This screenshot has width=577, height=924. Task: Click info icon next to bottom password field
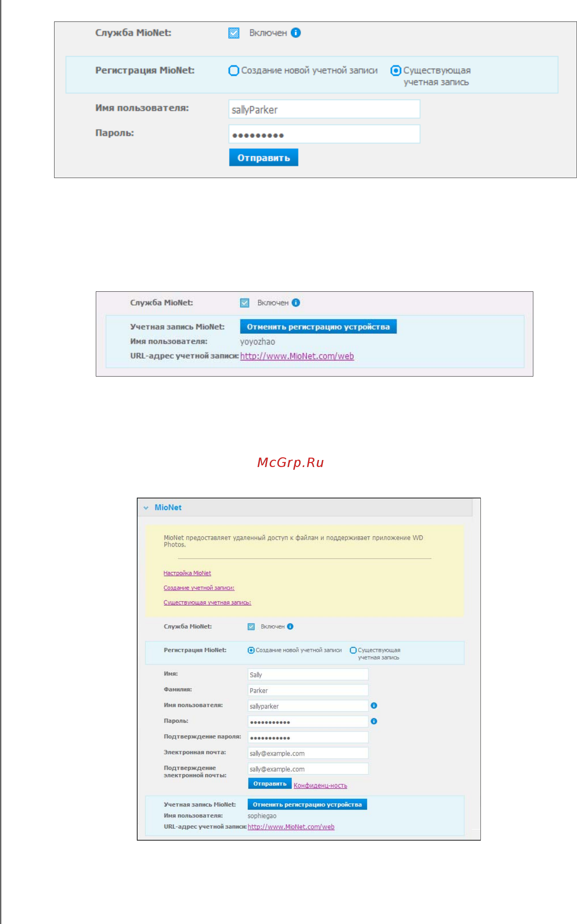pyautogui.click(x=374, y=721)
